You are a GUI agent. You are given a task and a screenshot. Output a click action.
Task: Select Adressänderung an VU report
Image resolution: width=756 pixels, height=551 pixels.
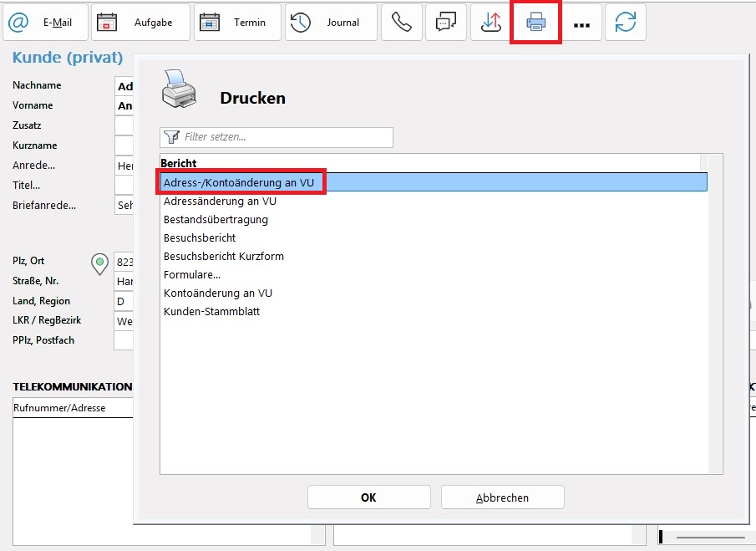click(x=220, y=202)
